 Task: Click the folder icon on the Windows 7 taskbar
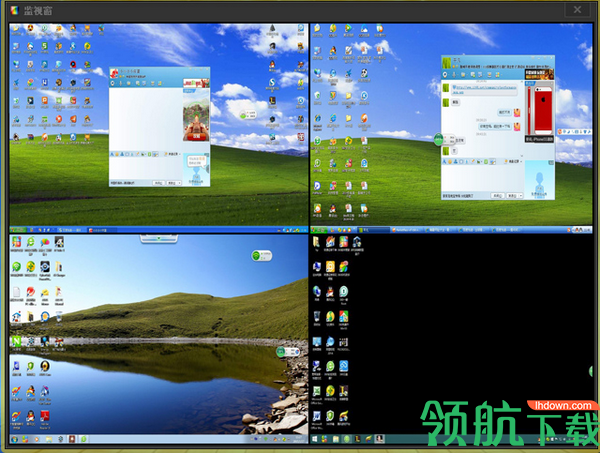pos(49,439)
